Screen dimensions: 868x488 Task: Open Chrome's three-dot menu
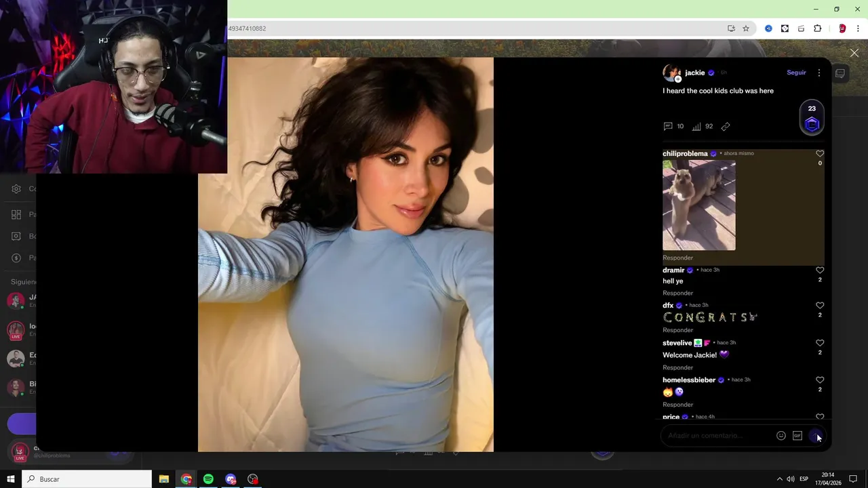click(x=858, y=28)
